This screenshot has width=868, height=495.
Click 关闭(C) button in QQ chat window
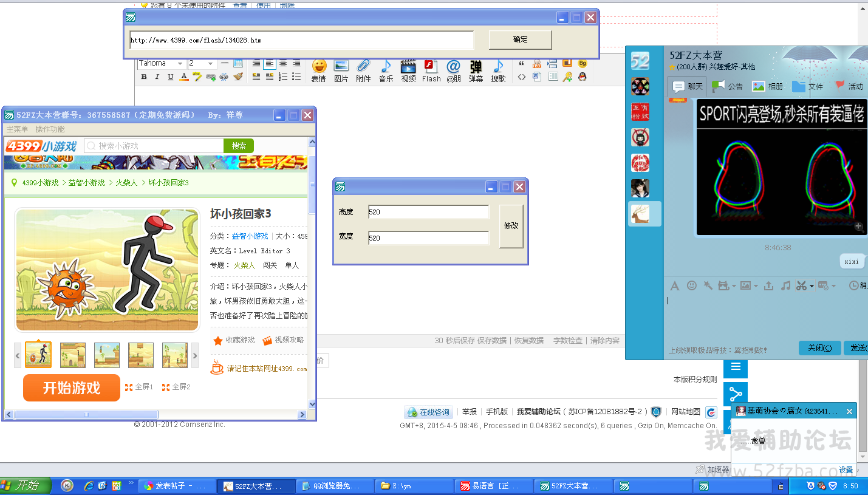pos(820,348)
